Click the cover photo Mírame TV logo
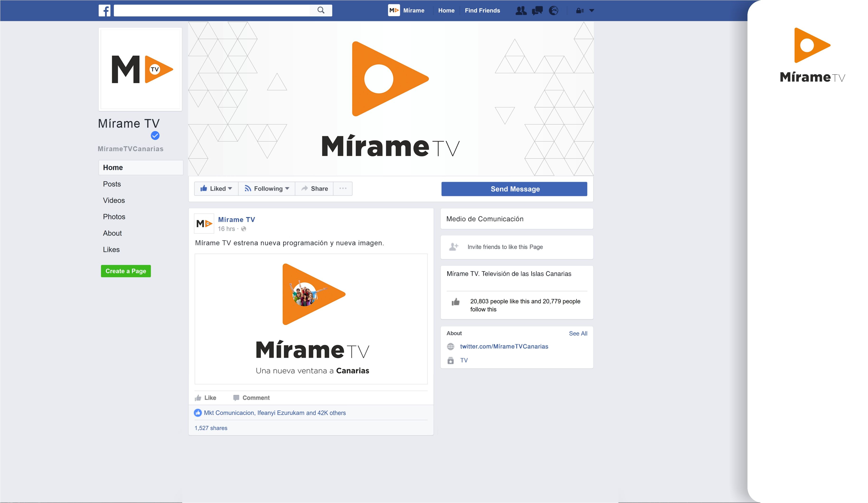Screen dimensions: 868x503 (391, 99)
